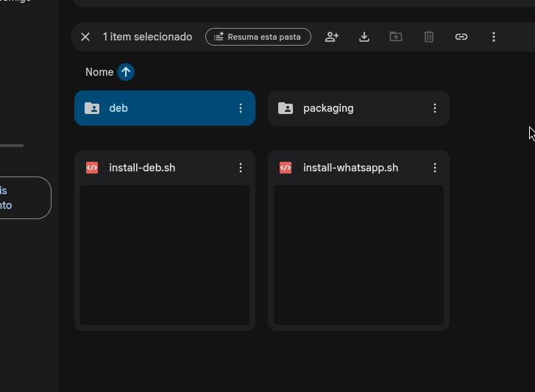Click install-deb.sh script file icon
This screenshot has width=535, height=392.
click(92, 168)
